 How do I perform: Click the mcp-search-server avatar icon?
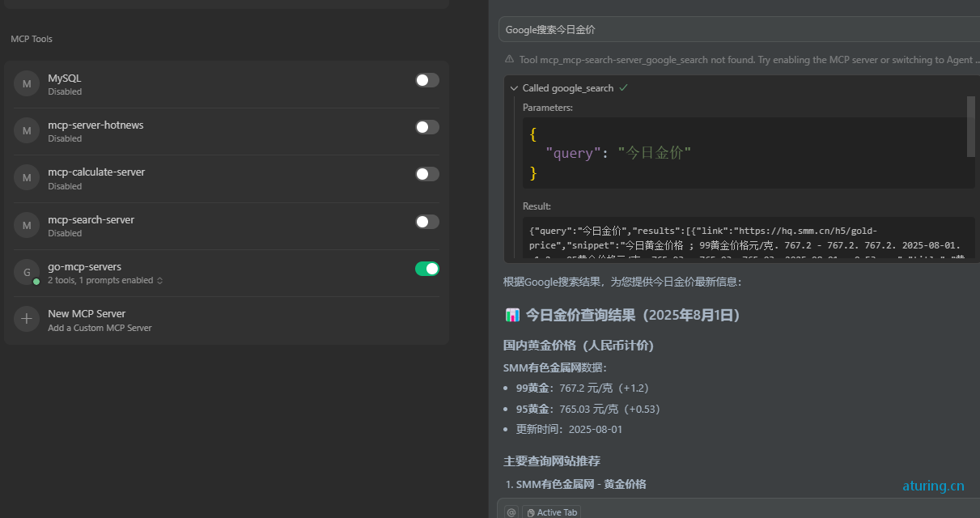(x=27, y=225)
